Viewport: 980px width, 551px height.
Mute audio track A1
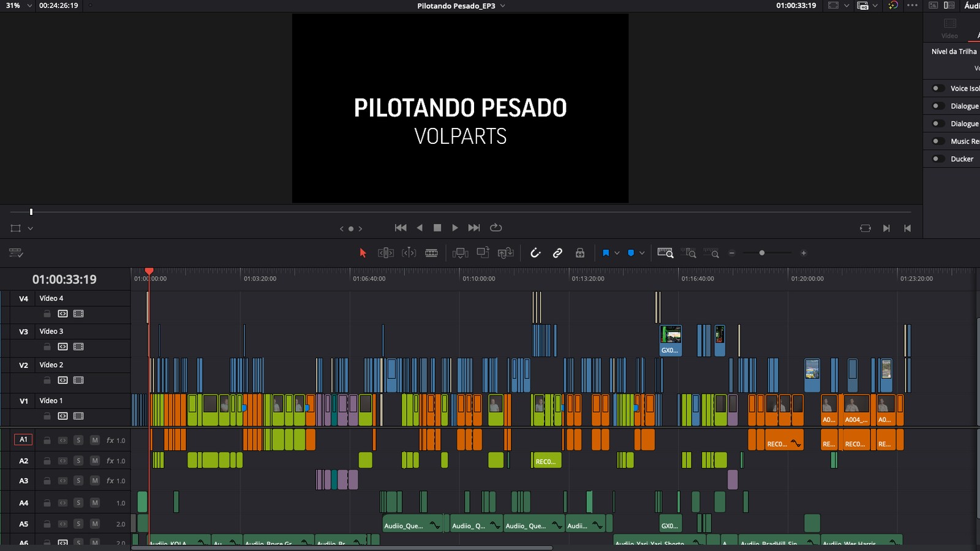[x=94, y=440]
